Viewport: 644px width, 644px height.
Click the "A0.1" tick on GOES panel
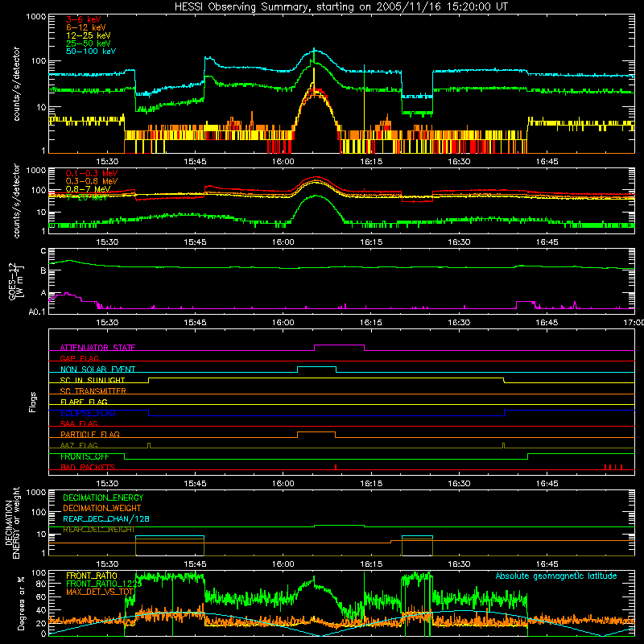(37, 312)
